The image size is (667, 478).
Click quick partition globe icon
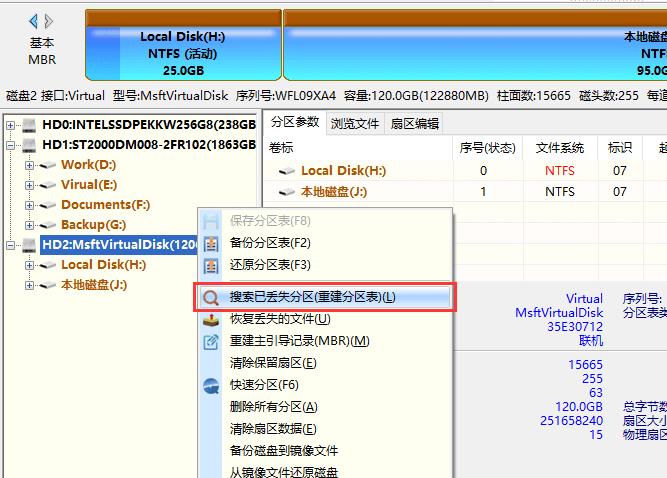click(x=211, y=386)
